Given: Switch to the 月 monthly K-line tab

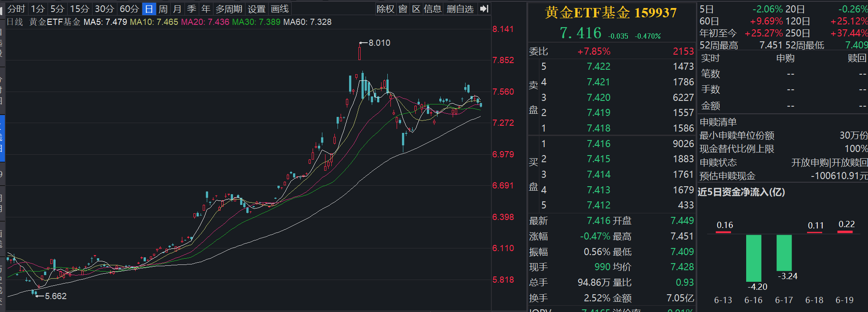Looking at the screenshot, I should coord(177,9).
